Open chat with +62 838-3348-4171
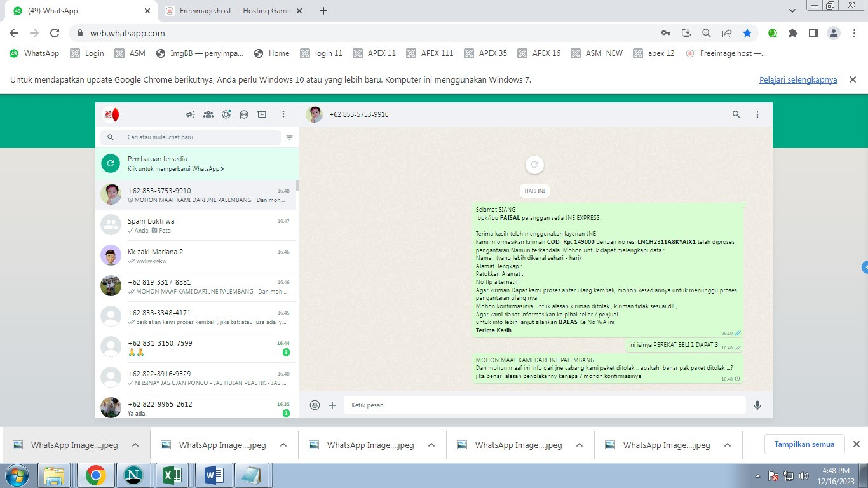 pyautogui.click(x=196, y=317)
